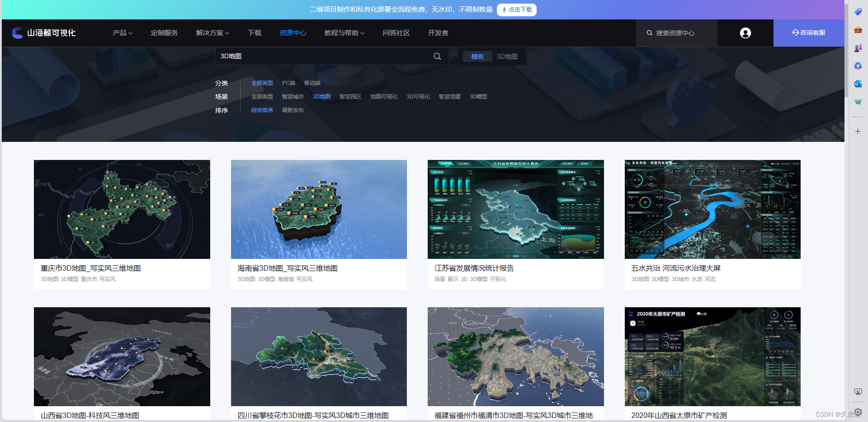868x422 pixels.
Task: Click title 五水共治 河流污水治理大屏
Action: (676, 268)
